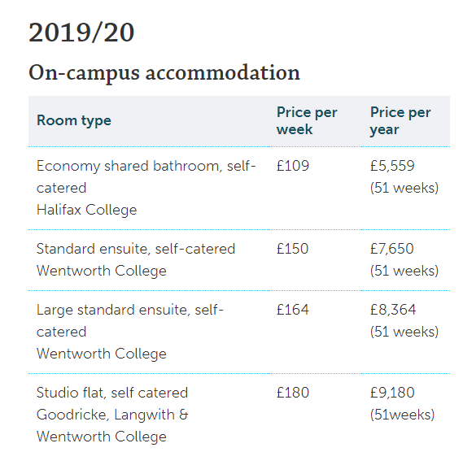Screen dimensions: 476x452
Task: Click Large standard ensuite, self-catered text
Action: (130, 320)
